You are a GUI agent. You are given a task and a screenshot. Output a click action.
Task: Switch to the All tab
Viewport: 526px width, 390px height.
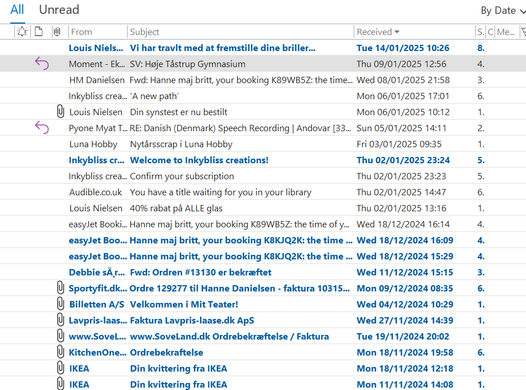(17, 10)
